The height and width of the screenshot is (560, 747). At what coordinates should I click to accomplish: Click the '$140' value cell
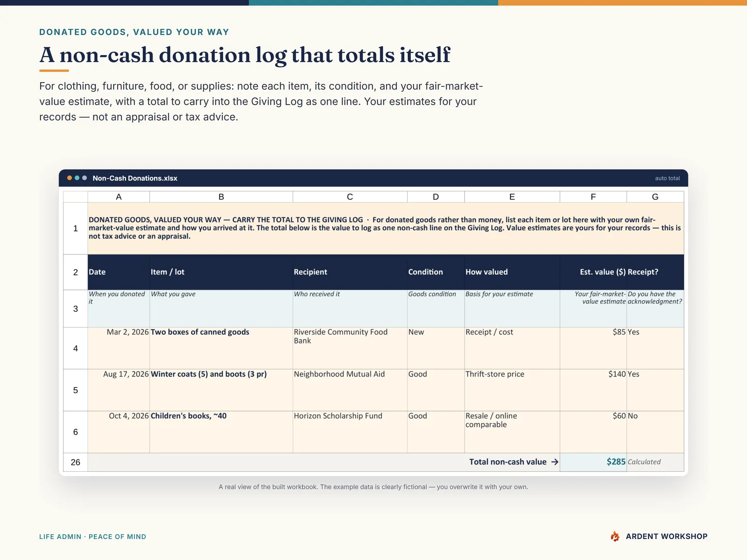[x=593, y=390]
